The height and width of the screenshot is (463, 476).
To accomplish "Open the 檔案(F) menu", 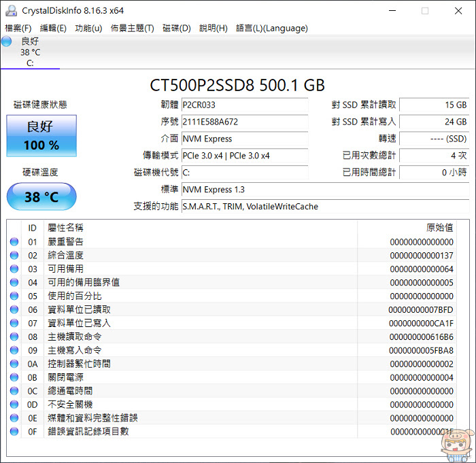I will [18, 29].
